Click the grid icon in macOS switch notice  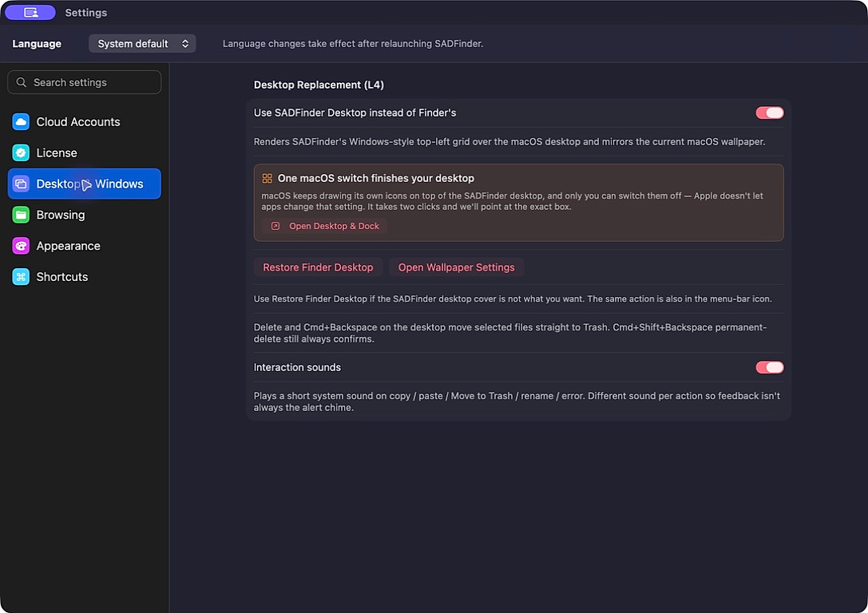(x=267, y=178)
